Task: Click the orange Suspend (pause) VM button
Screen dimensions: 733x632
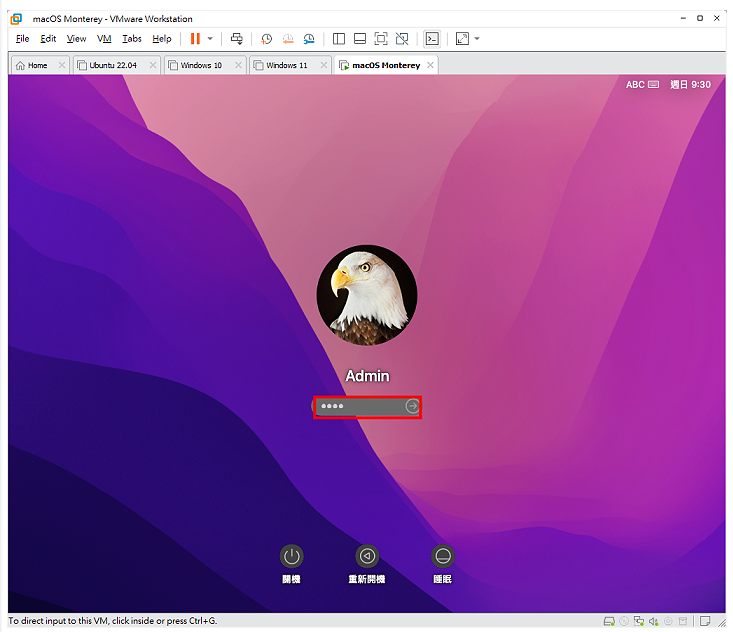Action: (x=195, y=39)
